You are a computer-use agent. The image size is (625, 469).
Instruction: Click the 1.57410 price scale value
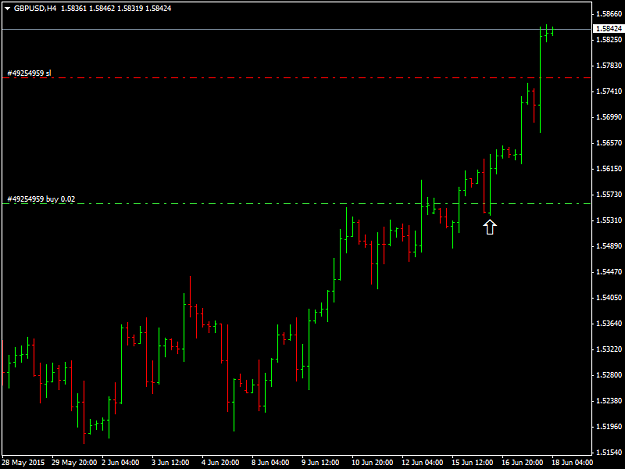coord(609,91)
